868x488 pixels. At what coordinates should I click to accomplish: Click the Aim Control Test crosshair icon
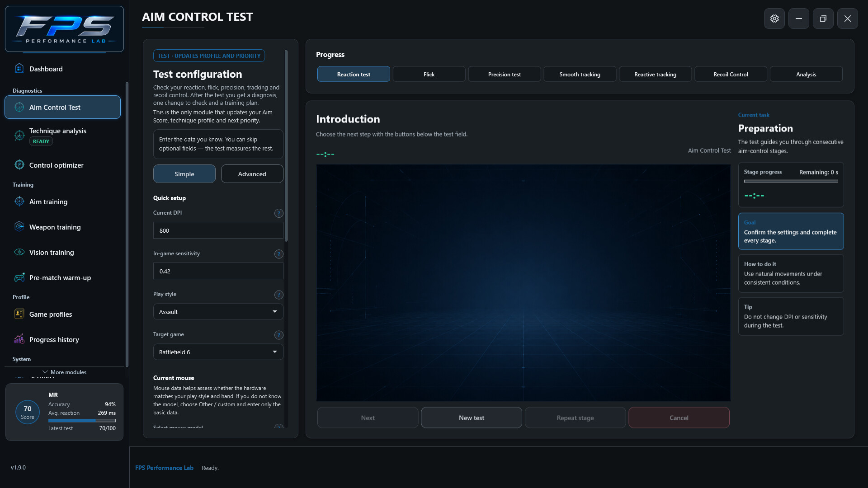coord(19,107)
